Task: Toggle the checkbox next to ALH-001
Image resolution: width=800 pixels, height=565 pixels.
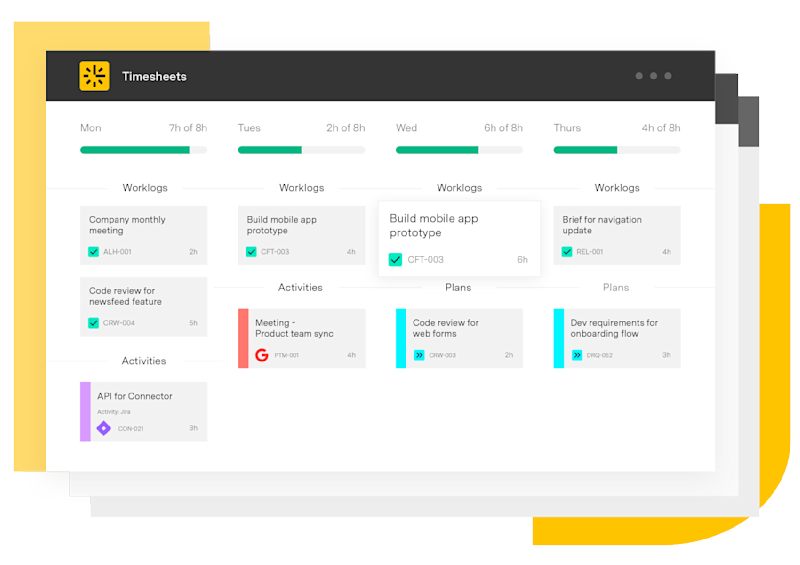Action: click(x=93, y=252)
